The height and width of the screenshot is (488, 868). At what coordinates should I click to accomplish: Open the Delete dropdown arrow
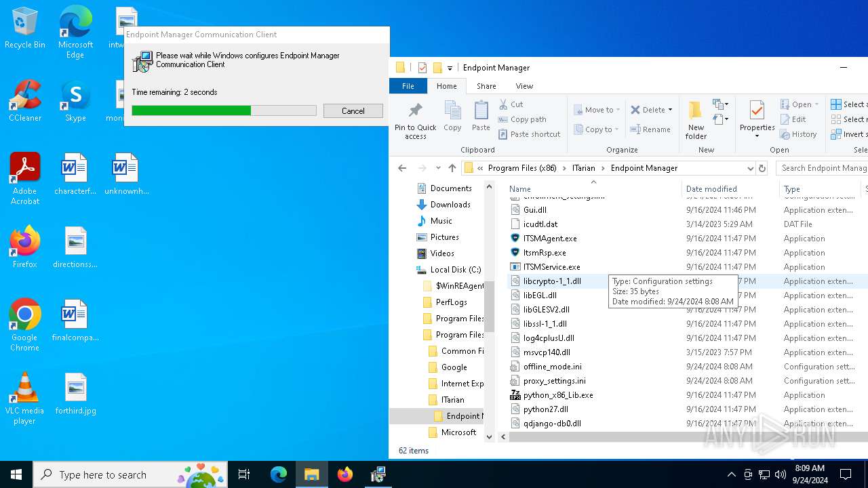point(670,110)
